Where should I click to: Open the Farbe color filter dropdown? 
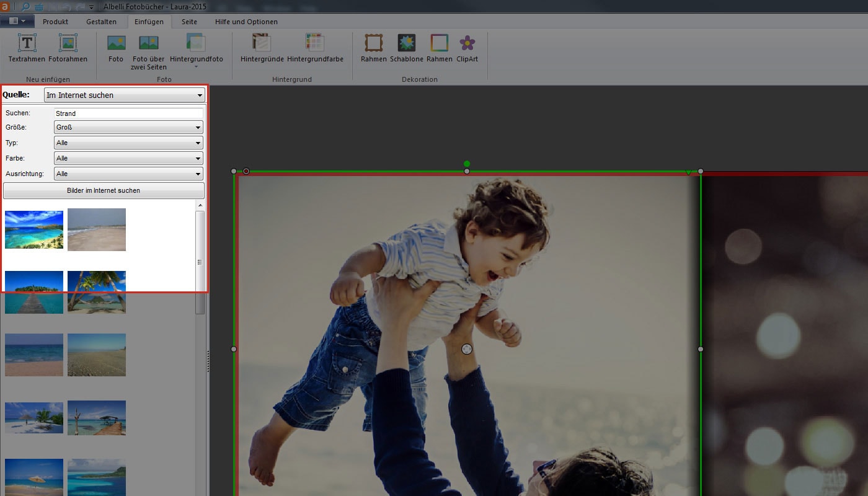pyautogui.click(x=128, y=159)
